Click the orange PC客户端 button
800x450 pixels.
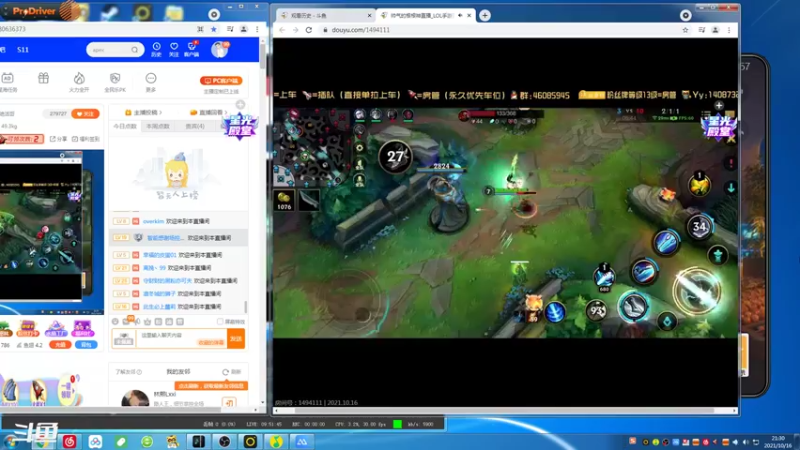[221, 81]
